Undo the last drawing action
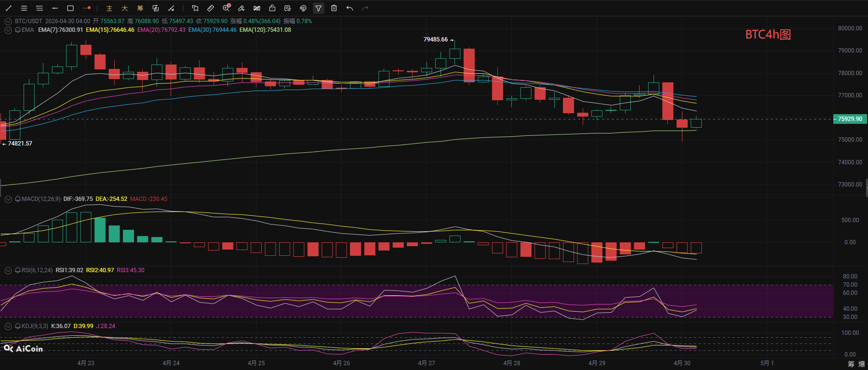Screen dimensions: 868x370 tap(349, 8)
